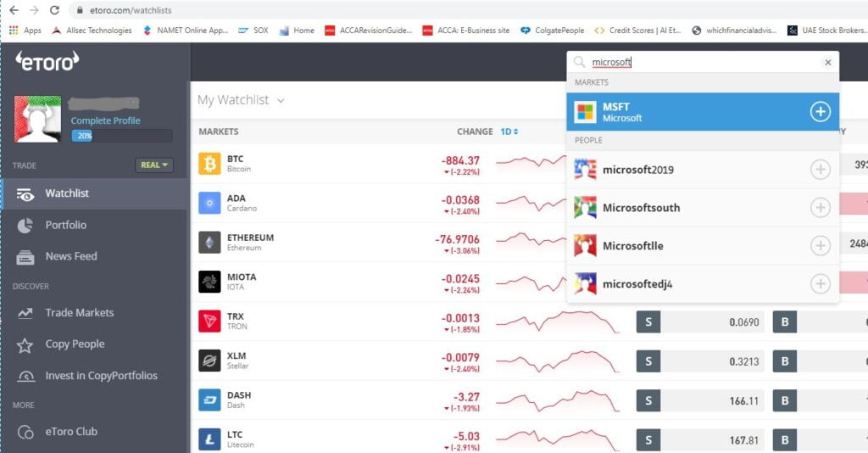
Task: Click the XLM sell price 0.3213
Action: coord(744,361)
